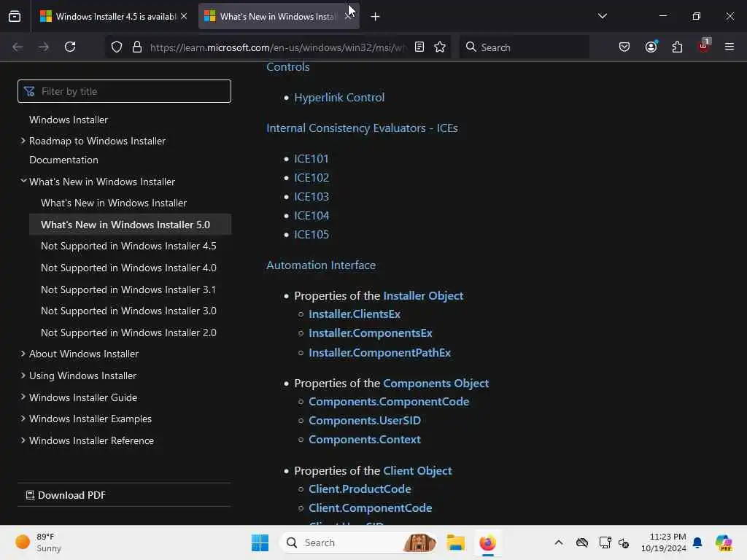Image resolution: width=747 pixels, height=560 pixels.
Task: Bookmark this page with the star
Action: click(x=440, y=47)
